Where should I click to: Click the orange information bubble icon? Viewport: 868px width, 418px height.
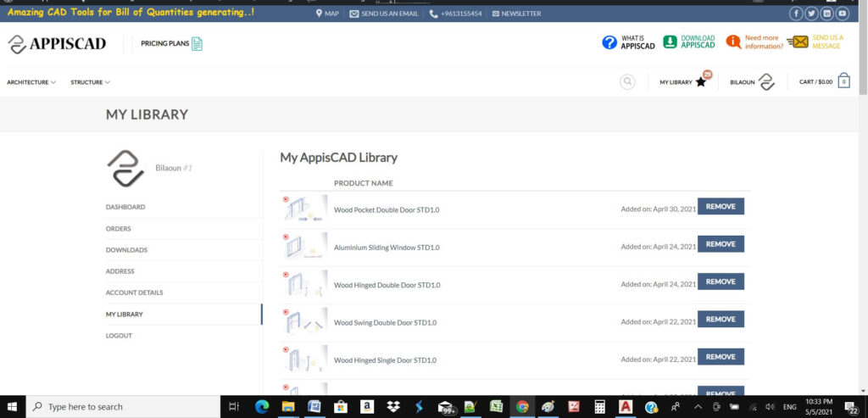click(733, 42)
